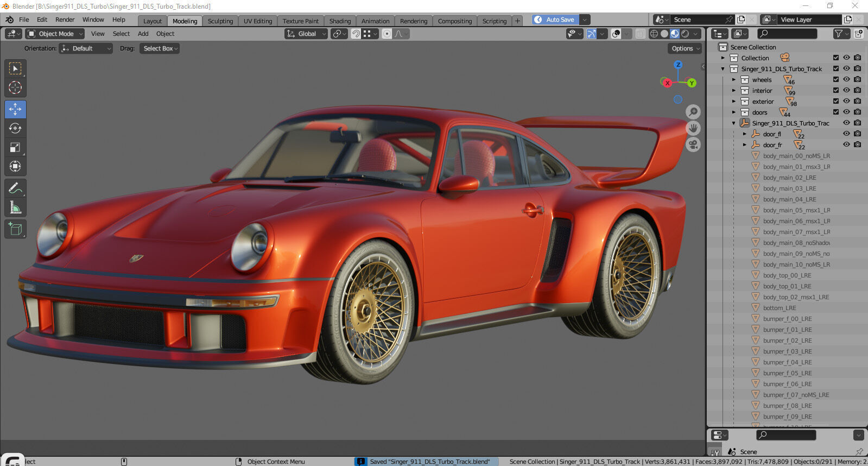Toggle show gizmo icon

tap(591, 34)
